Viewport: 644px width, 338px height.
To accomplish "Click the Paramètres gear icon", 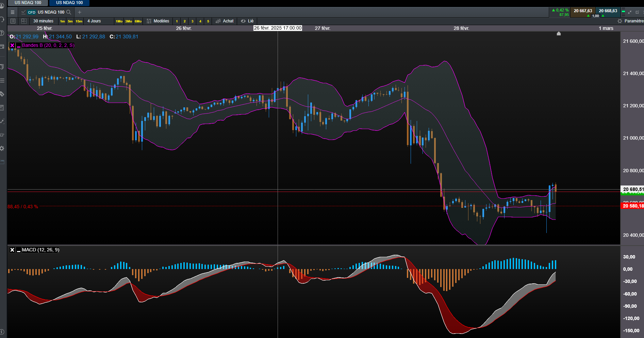I will pos(620,21).
